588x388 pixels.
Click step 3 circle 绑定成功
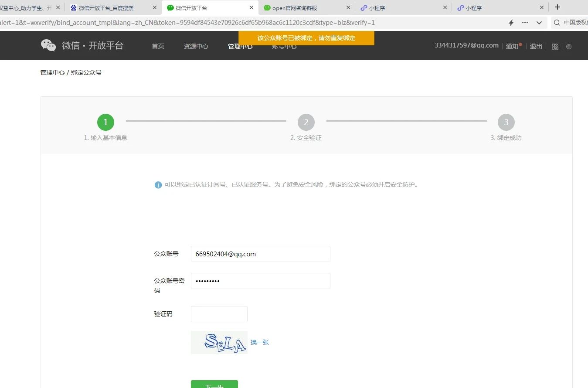click(506, 123)
